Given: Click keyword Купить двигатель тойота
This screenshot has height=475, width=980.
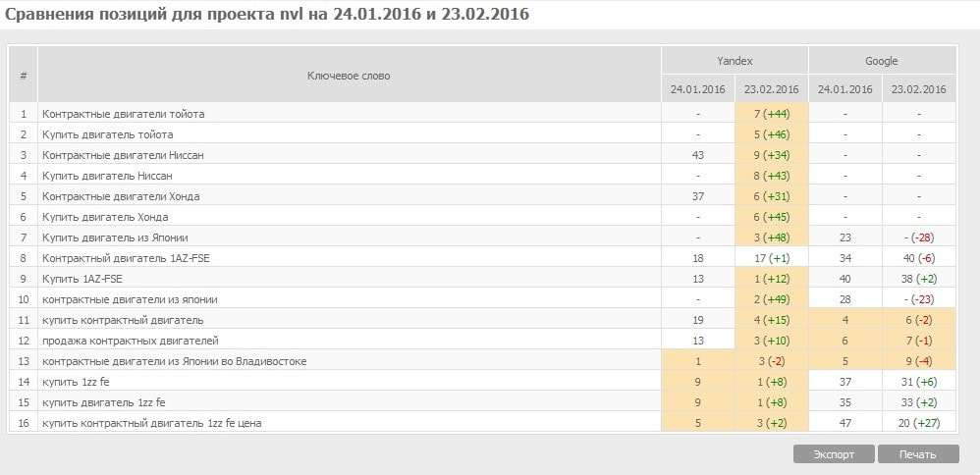Looking at the screenshot, I should point(107,134).
